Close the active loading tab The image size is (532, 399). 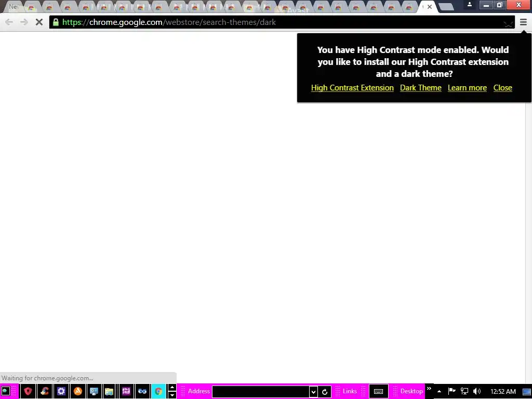pos(430,7)
